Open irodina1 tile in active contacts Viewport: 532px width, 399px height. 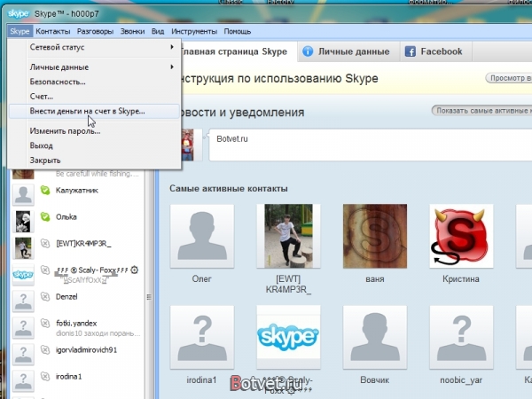click(202, 337)
